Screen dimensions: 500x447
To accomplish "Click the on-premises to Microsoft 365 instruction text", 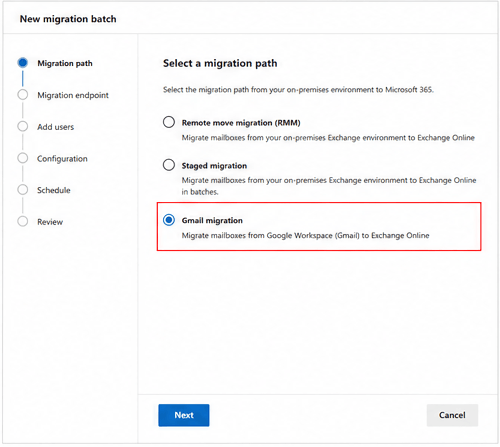I will pyautogui.click(x=298, y=90).
